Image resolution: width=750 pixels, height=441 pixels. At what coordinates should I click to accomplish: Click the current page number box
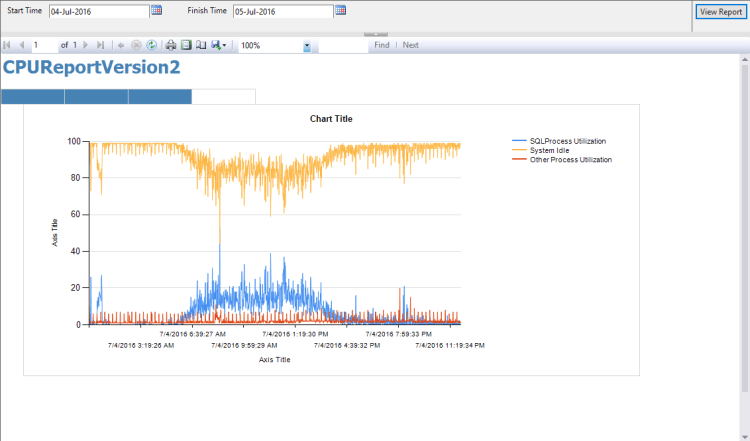(43, 46)
